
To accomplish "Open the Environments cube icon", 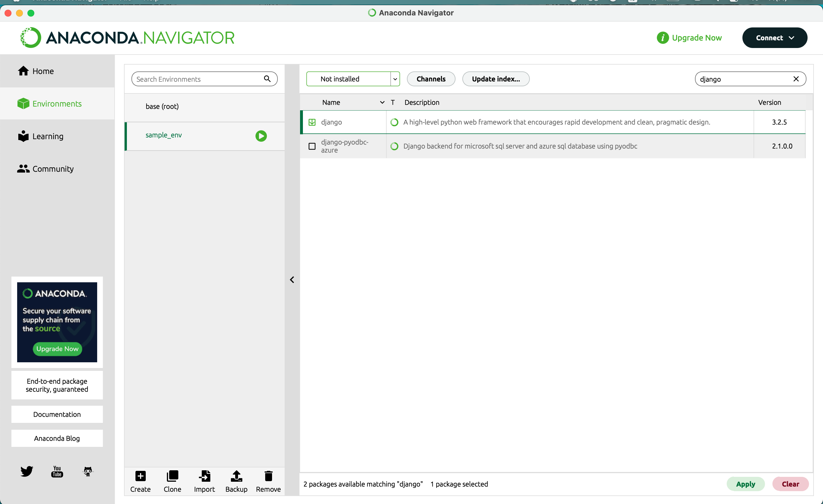I will click(x=23, y=103).
